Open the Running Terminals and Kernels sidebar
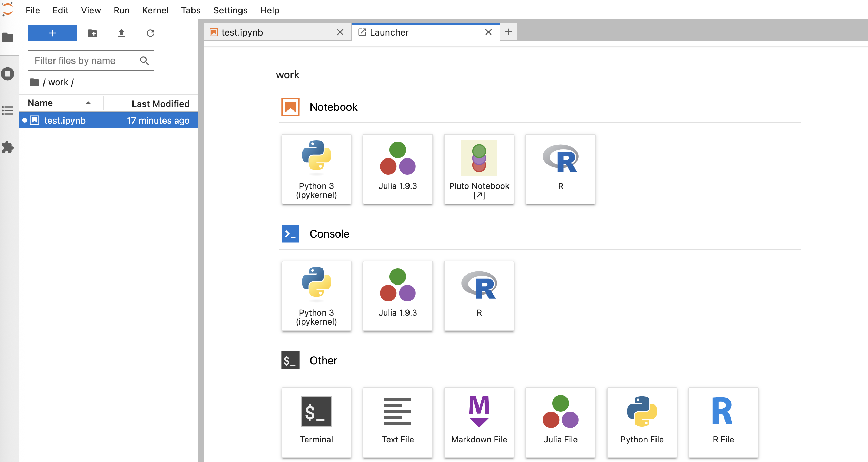Image resolution: width=868 pixels, height=462 pixels. coord(8,74)
